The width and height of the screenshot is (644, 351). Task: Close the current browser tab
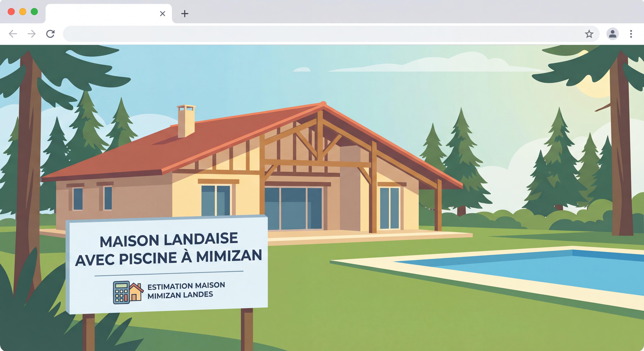(162, 14)
